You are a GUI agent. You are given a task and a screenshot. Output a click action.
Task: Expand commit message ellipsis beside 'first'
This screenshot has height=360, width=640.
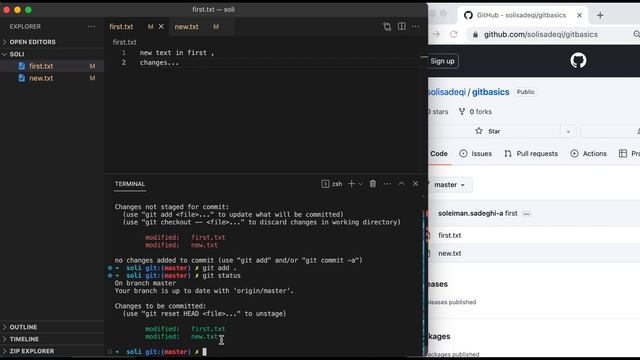(527, 214)
